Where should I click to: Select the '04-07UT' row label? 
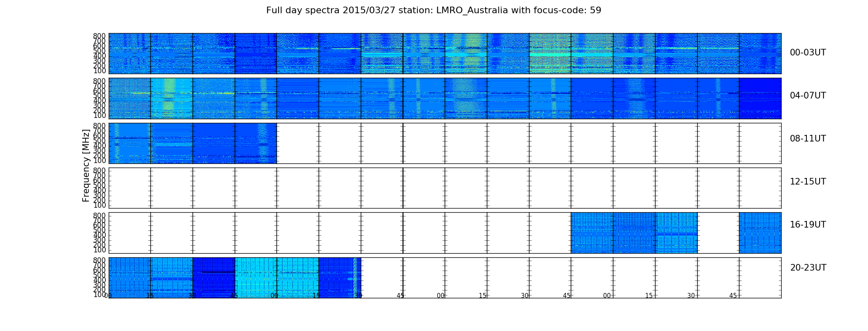coord(808,96)
